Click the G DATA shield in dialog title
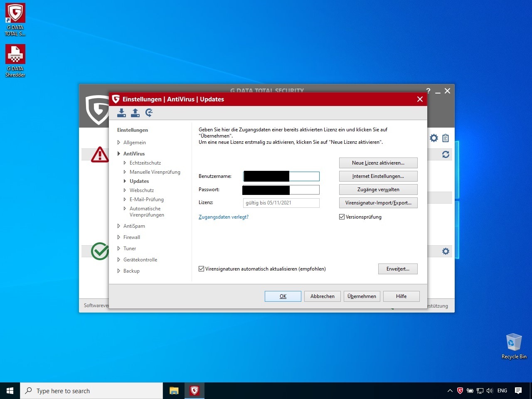Image resolution: width=532 pixels, height=399 pixels. 116,99
